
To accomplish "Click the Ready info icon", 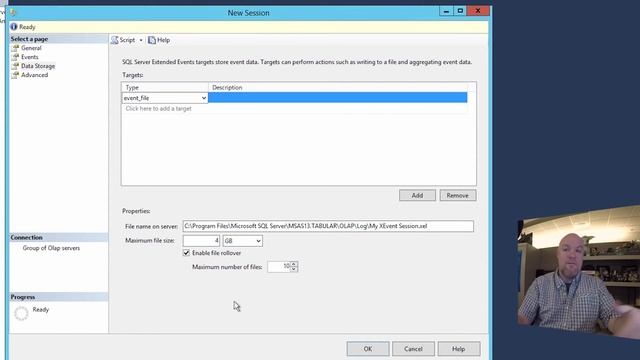I will point(14,27).
